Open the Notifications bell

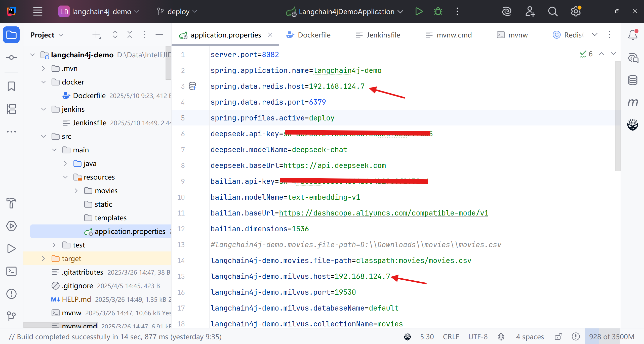pyautogui.click(x=633, y=35)
